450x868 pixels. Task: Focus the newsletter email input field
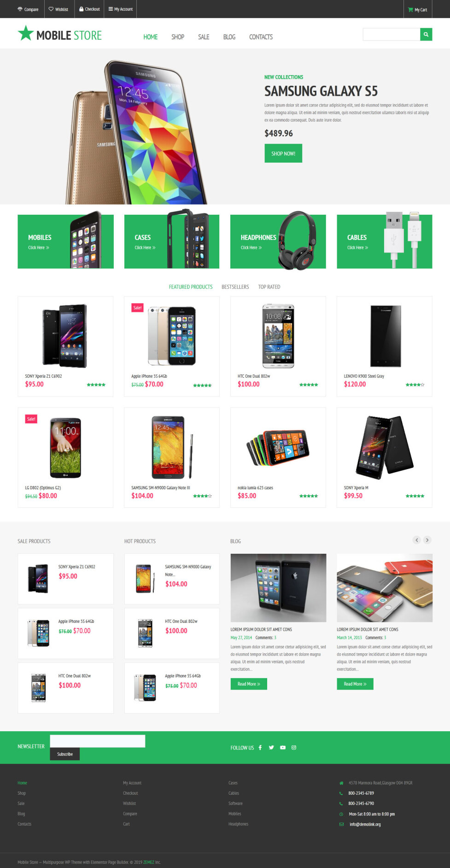pos(98,741)
